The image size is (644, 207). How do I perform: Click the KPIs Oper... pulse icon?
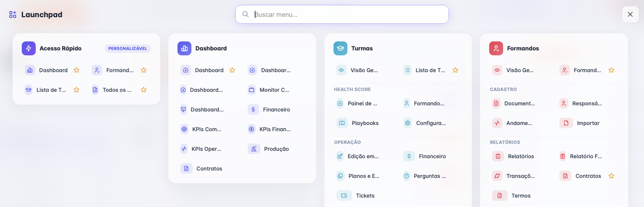pyautogui.click(x=184, y=149)
